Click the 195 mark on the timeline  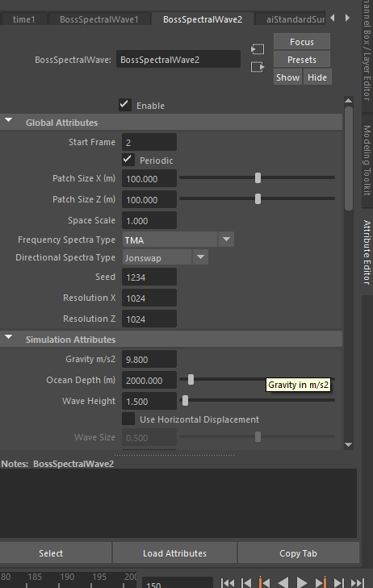[99, 578]
